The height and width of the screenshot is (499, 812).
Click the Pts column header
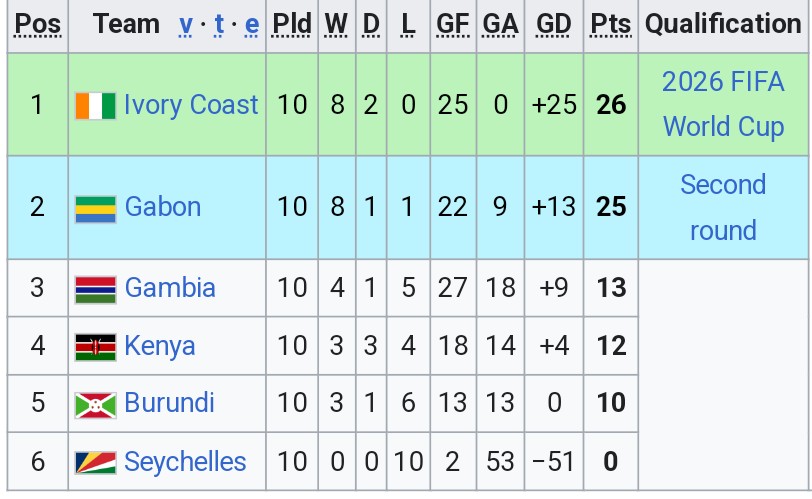610,24
